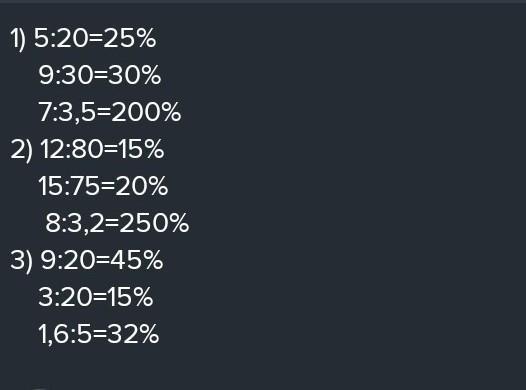Click the 200% result
The height and width of the screenshot is (390, 526).
tap(146, 112)
